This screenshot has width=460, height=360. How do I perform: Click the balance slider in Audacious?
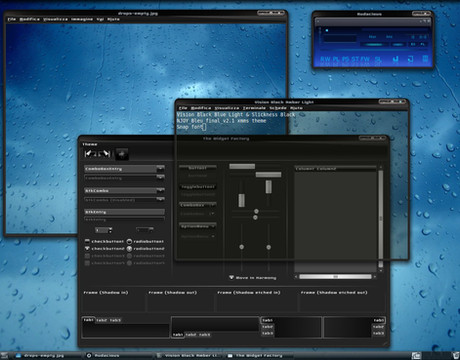pyautogui.click(x=397, y=44)
